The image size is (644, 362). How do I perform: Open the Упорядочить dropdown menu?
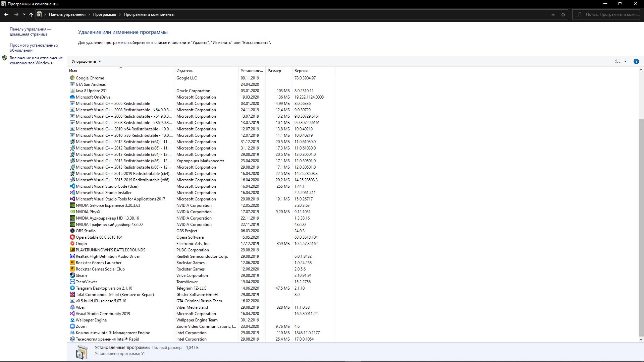[86, 61]
